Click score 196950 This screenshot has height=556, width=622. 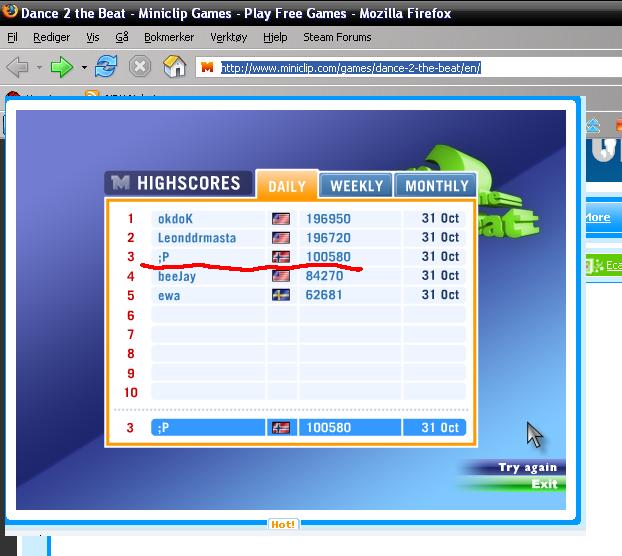point(328,219)
